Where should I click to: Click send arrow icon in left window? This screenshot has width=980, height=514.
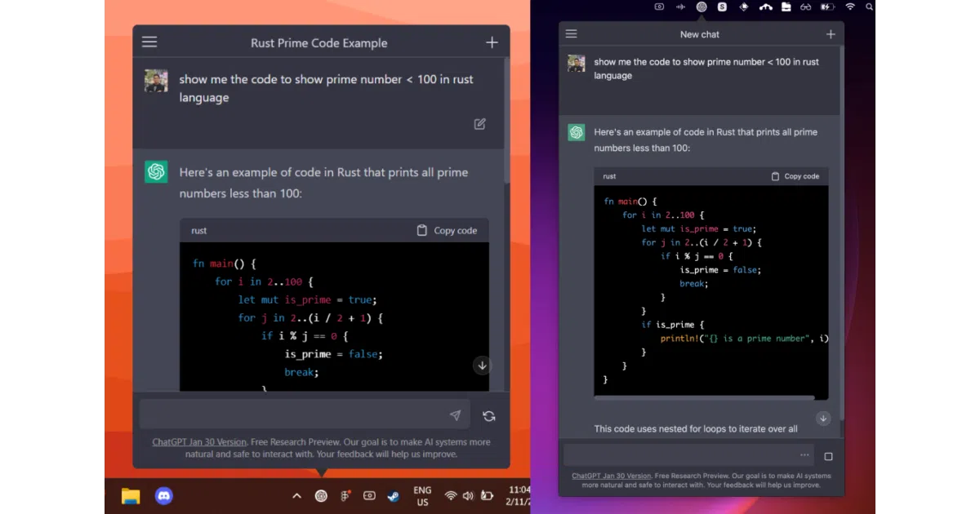455,415
